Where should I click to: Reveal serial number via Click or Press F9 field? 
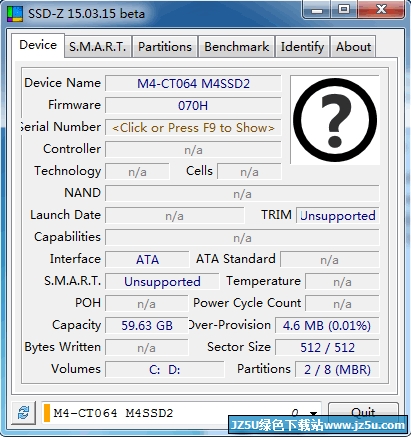point(193,128)
